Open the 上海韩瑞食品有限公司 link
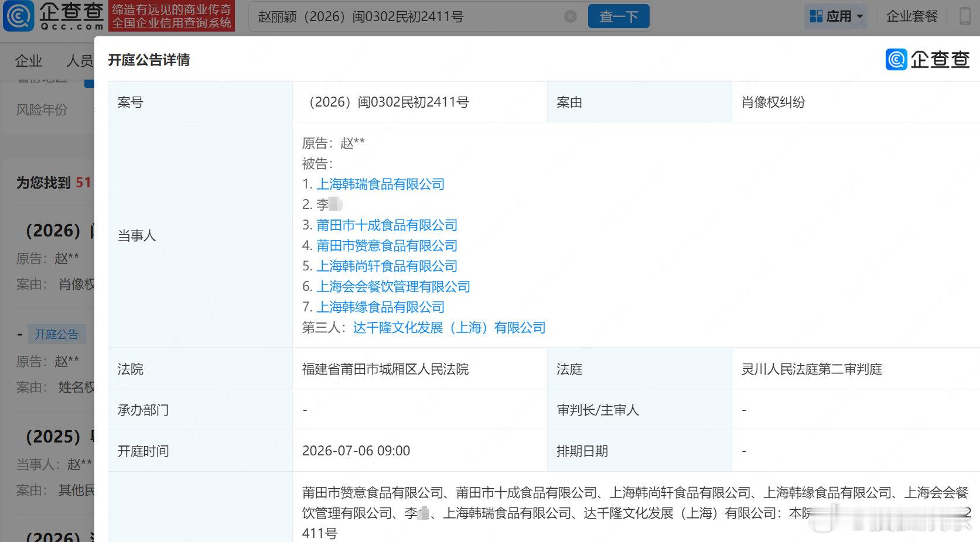Viewport: 980px width, 542px height. [x=381, y=184]
